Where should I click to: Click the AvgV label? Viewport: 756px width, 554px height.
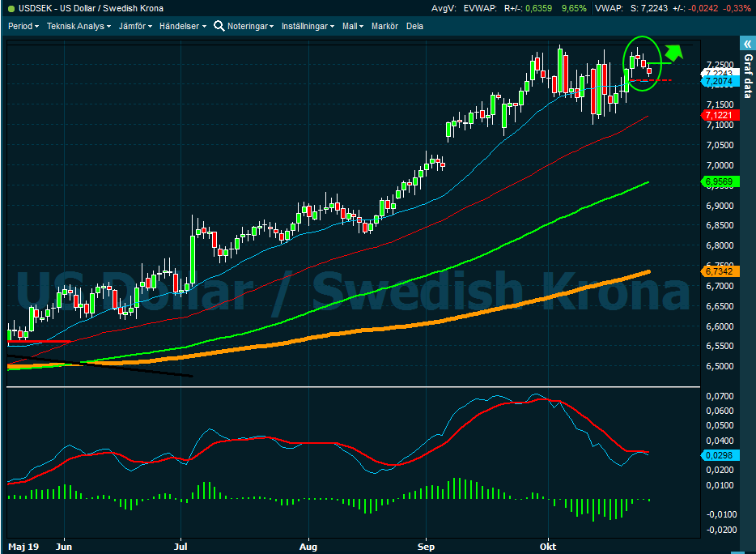pos(444,8)
